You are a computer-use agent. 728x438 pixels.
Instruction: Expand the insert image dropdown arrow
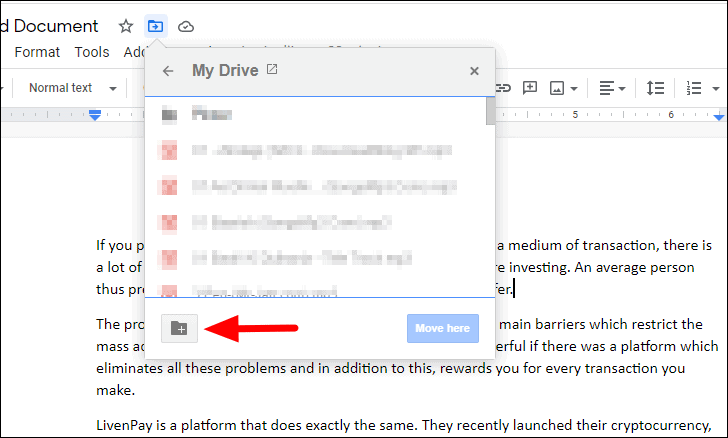click(x=574, y=88)
